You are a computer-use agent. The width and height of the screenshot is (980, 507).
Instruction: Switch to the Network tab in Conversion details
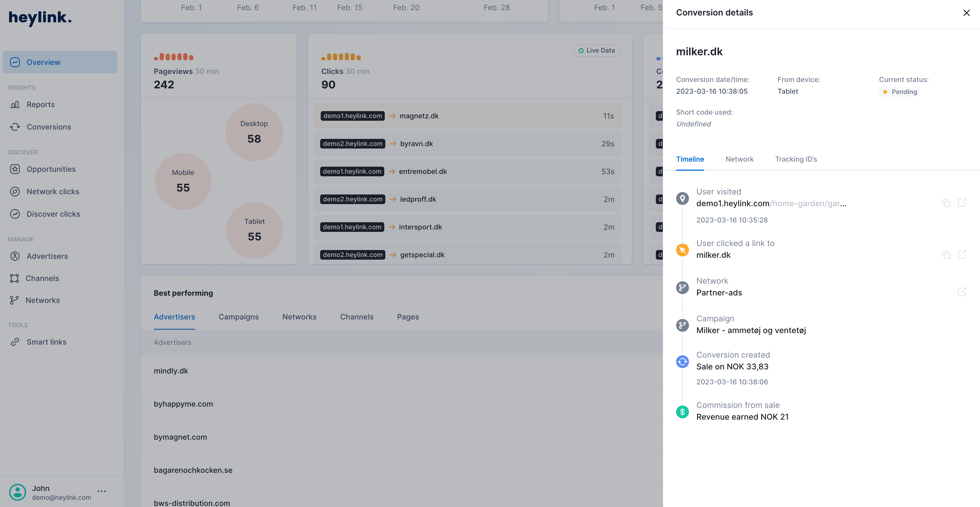(x=739, y=159)
